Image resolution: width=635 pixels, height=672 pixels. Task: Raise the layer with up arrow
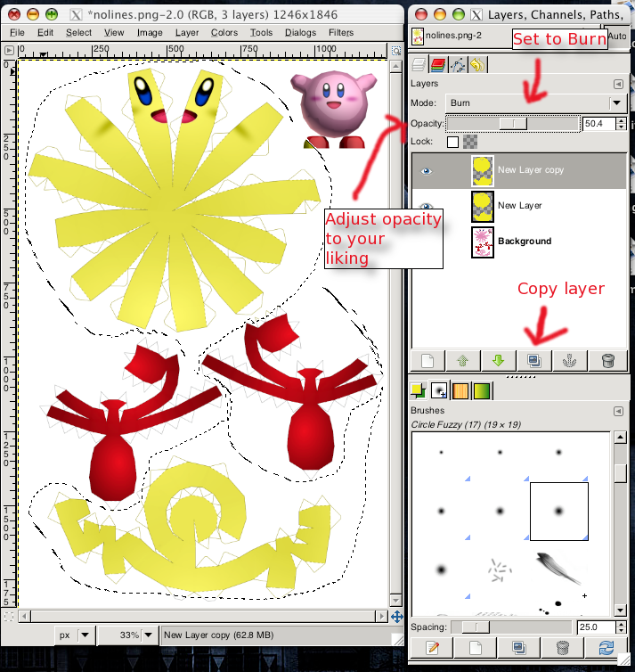tap(463, 361)
